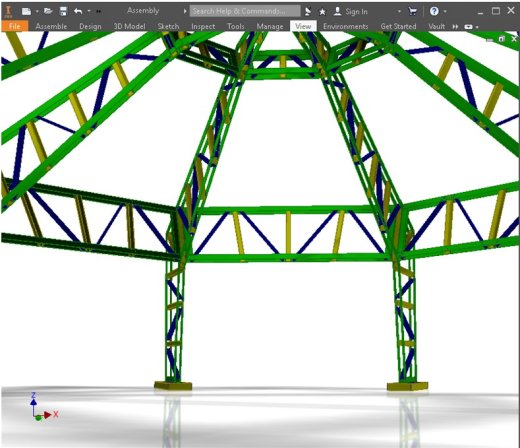Click the Sign In user icon

coord(338,11)
